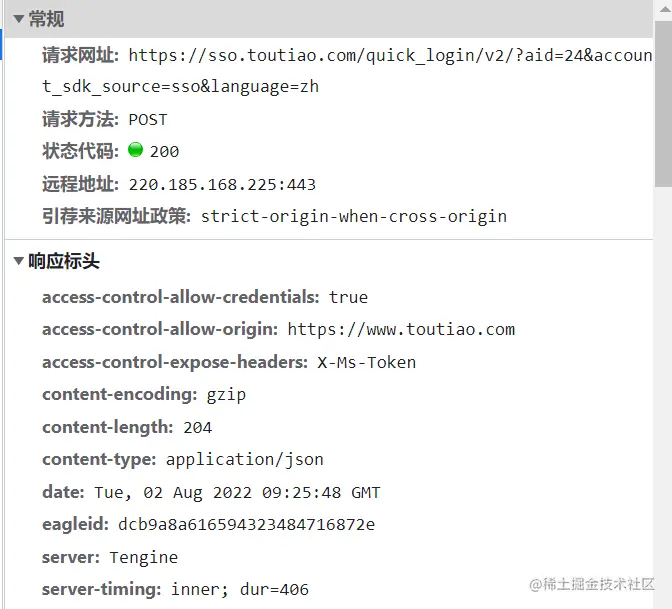Select the 常规 section header
Screen dimensions: 672x609
tap(46, 19)
